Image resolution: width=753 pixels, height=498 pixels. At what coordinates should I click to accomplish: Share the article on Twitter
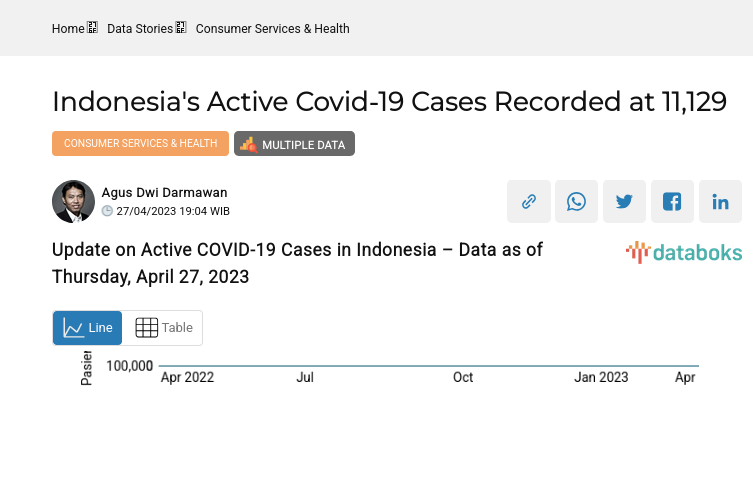(x=625, y=202)
